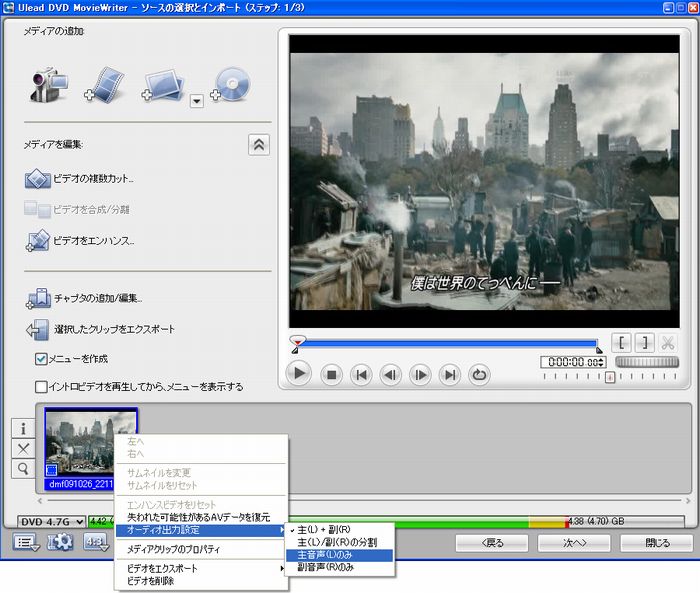Open the dropdown arrow beside the slideshow icon
700x593 pixels.
pos(197,101)
